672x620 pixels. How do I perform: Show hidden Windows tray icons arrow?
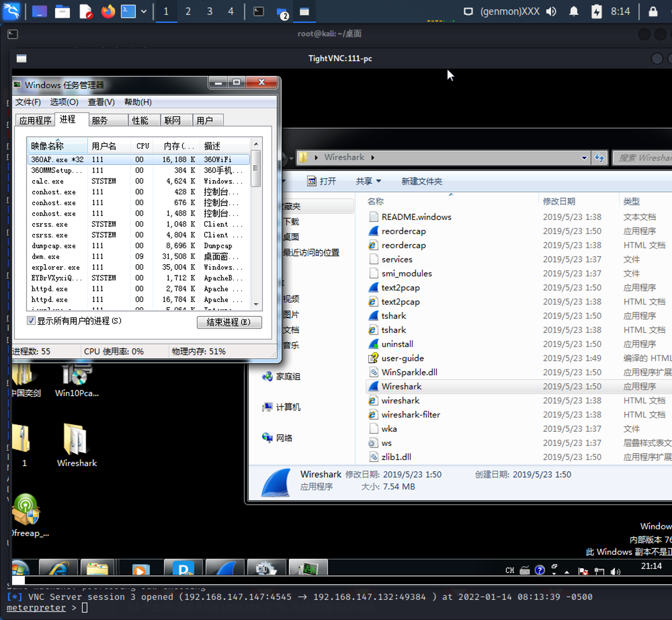pos(567,572)
